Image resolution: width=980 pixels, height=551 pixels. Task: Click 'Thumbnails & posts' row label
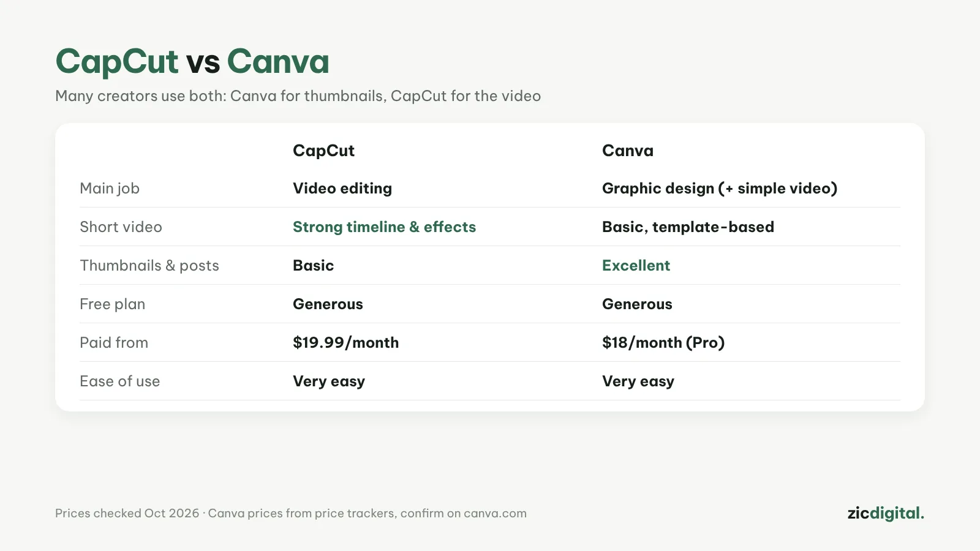149,266
